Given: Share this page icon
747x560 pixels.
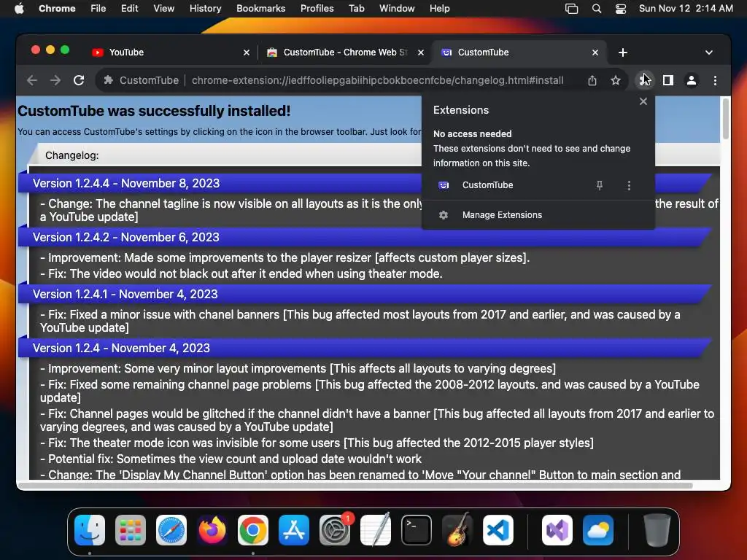Looking at the screenshot, I should point(592,80).
